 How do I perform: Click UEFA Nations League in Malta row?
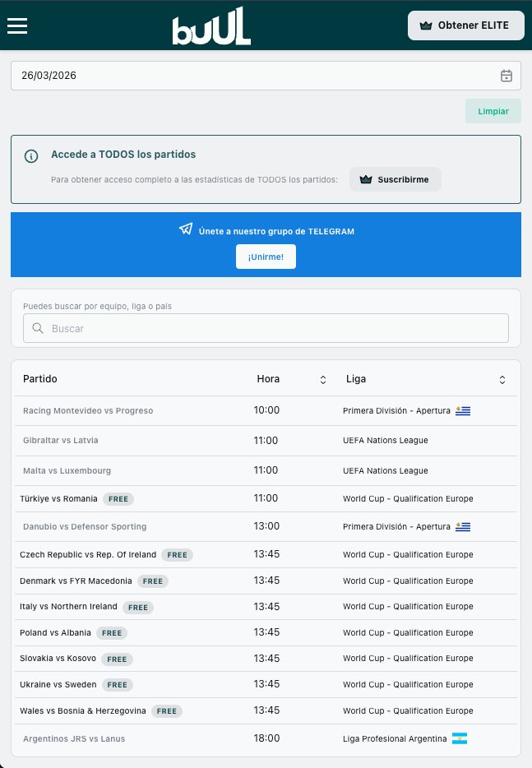(386, 470)
